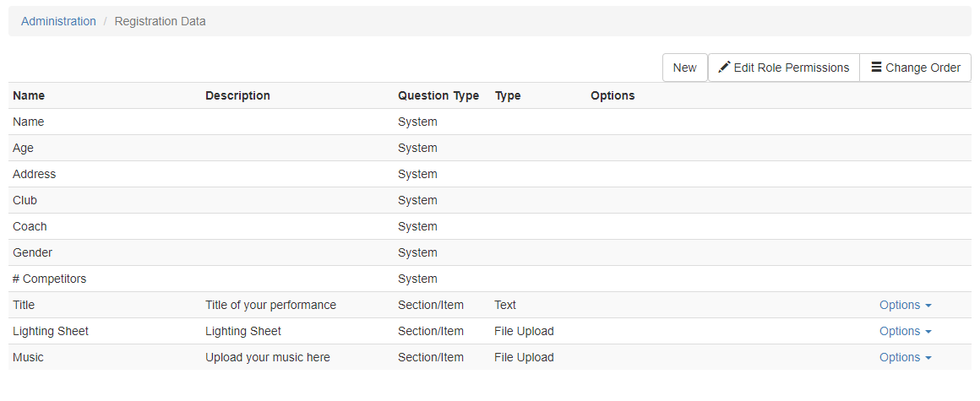980x401 pixels.
Task: Click the New button
Action: coord(685,68)
